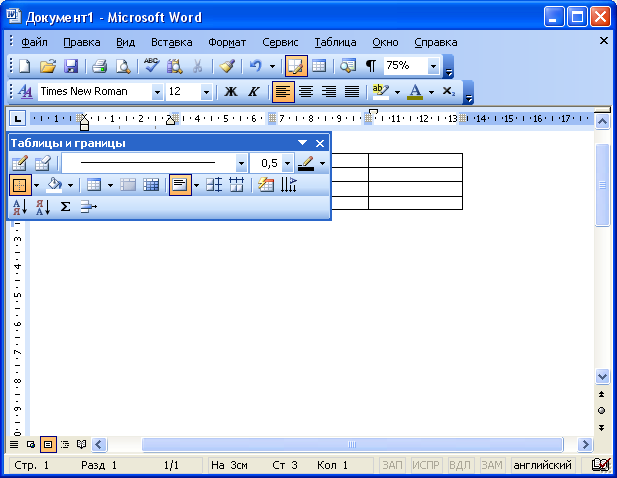This screenshot has height=478, width=617.
Task: Toggle ИСПР track changes in status bar
Action: [x=426, y=465]
